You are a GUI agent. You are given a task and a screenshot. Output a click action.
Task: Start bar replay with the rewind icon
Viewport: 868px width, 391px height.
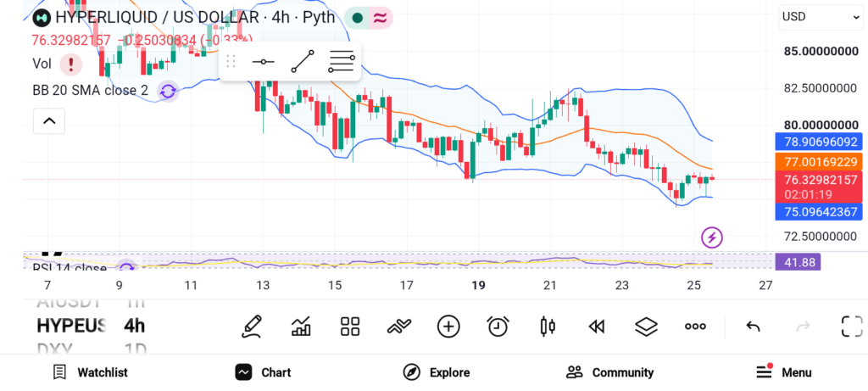point(596,327)
